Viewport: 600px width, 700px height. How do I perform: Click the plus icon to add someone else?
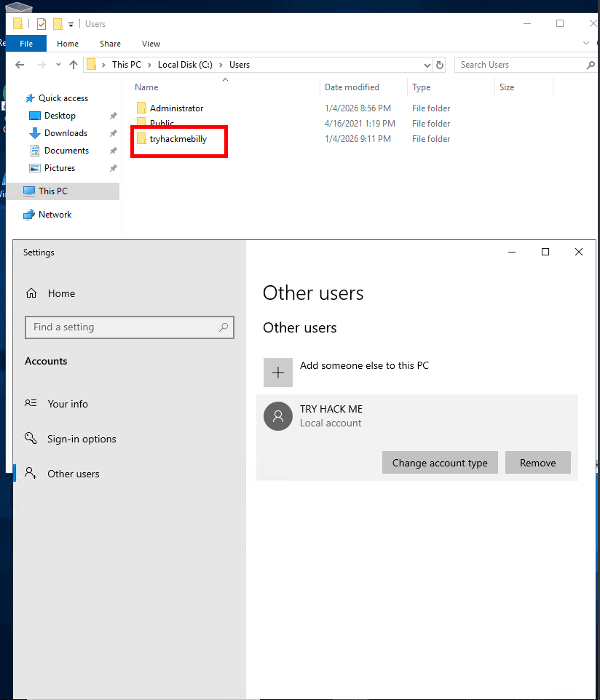[x=278, y=373]
